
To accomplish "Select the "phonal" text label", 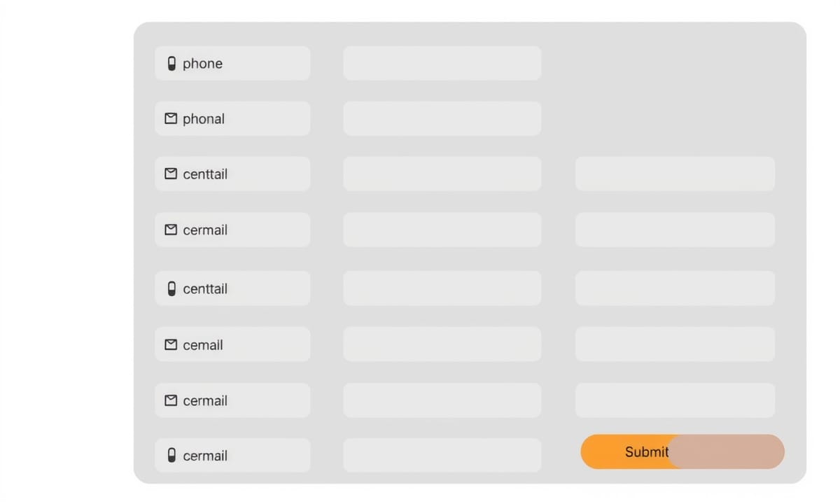I will click(204, 119).
